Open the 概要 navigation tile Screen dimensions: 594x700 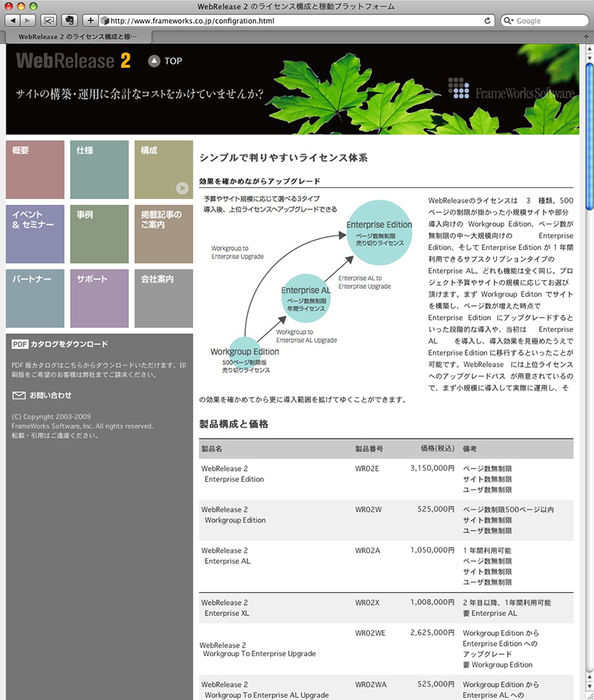pos(35,170)
